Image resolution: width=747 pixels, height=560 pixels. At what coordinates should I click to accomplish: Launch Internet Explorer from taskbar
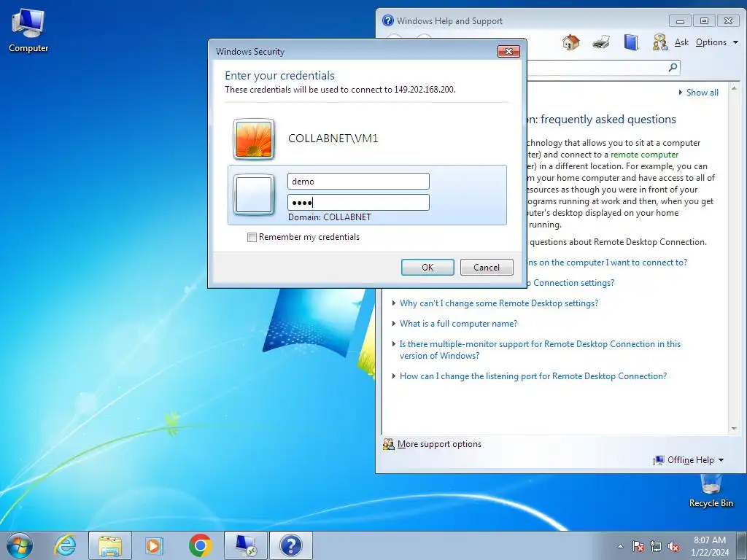pos(65,545)
